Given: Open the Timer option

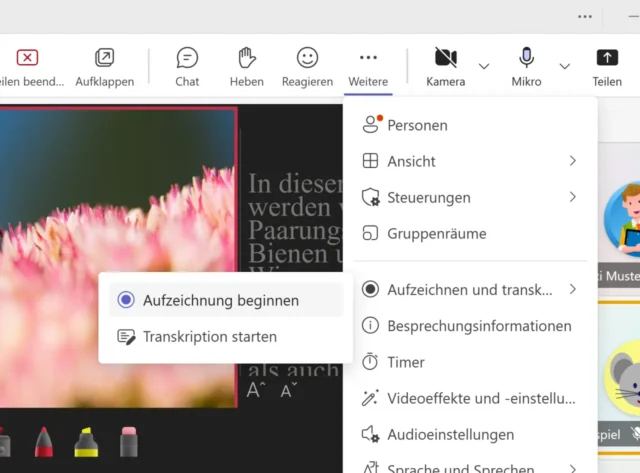Looking at the screenshot, I should (470, 362).
